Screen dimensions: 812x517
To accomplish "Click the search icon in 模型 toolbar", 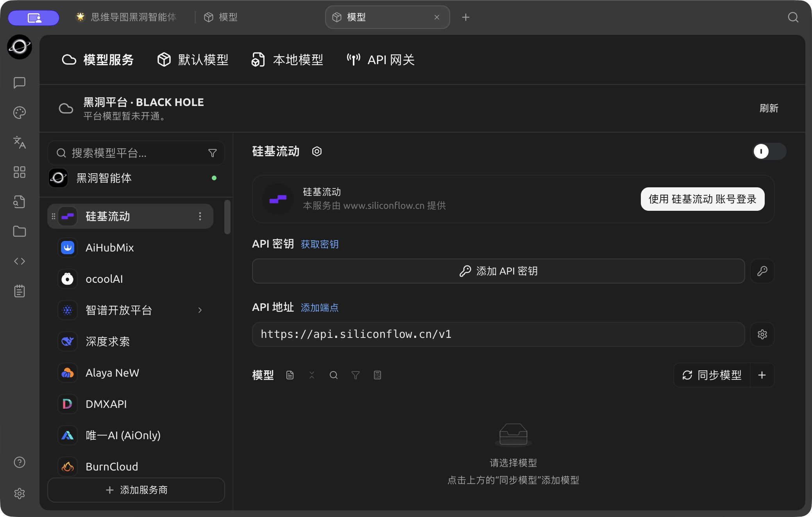I will tap(334, 375).
